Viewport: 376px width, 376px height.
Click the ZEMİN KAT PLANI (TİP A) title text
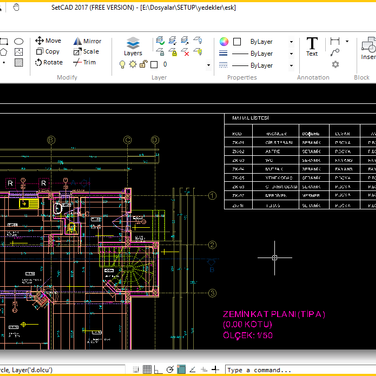(274, 314)
